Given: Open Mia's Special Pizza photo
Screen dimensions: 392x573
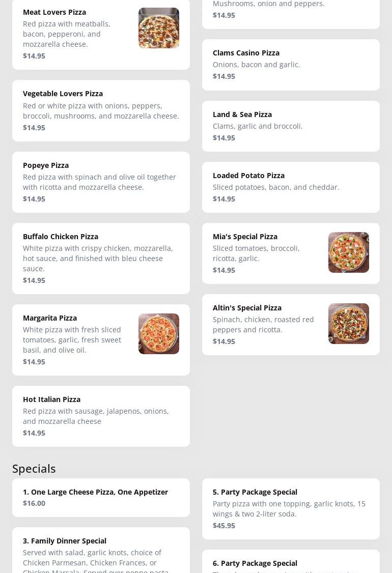Looking at the screenshot, I should (x=348, y=252).
